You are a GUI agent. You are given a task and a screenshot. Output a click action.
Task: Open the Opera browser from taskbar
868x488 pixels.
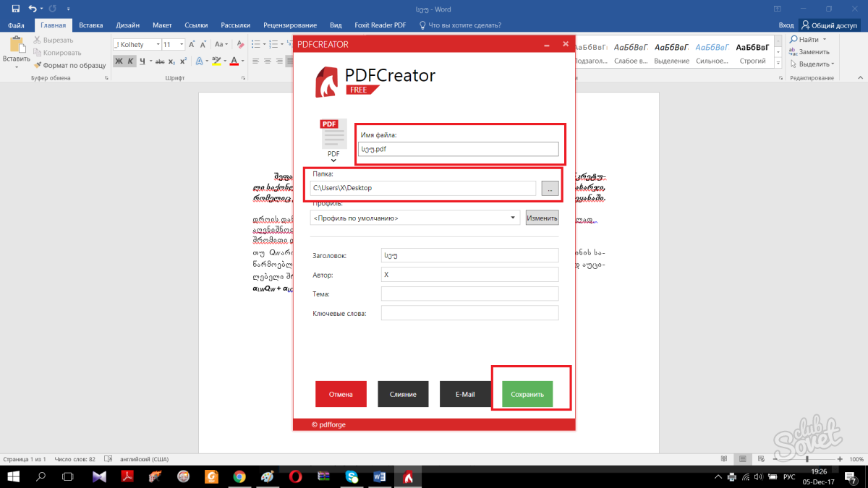pyautogui.click(x=296, y=476)
